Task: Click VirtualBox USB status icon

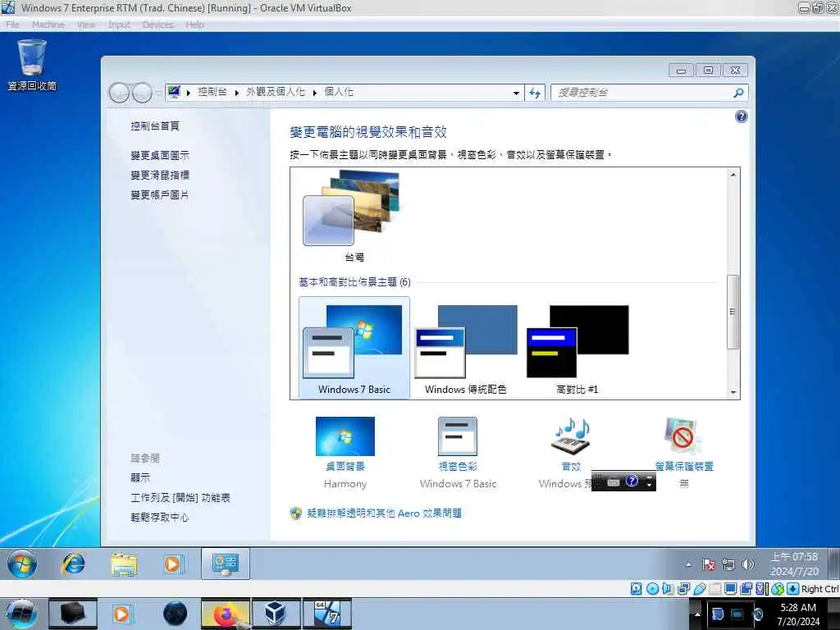Action: 699,589
